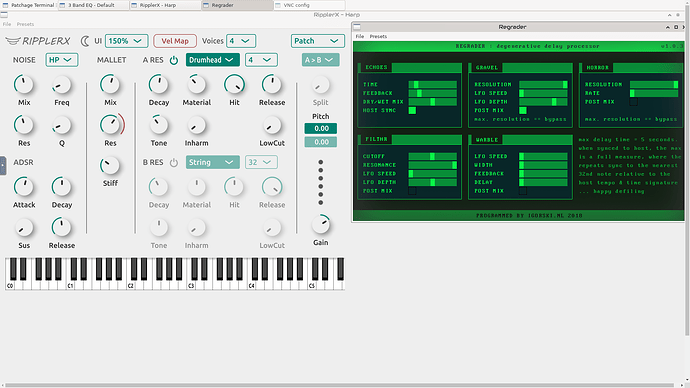Open the Presets menu in RipplerX window

coord(25,24)
